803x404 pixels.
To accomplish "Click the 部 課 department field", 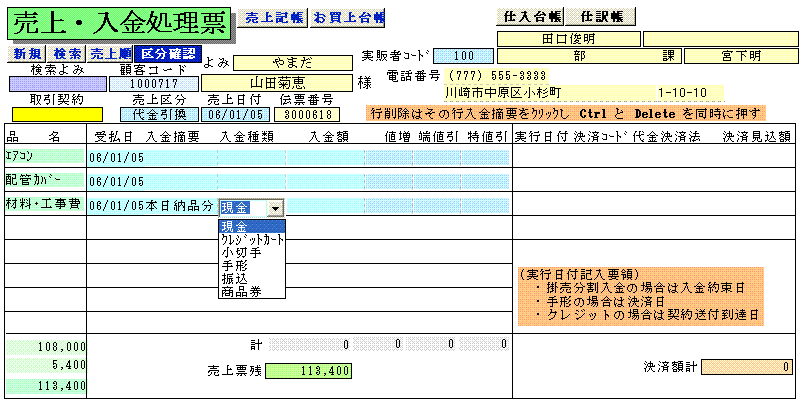I will tap(589, 56).
